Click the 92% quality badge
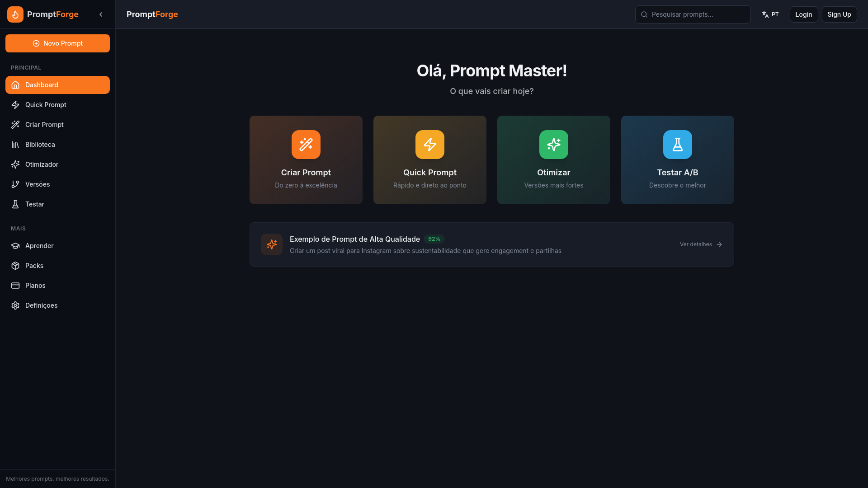The image size is (868, 488). [x=434, y=239]
